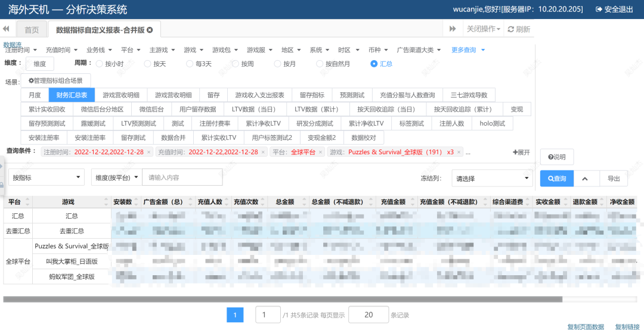Click the tab scroll right double-arrow icon
Viewport: 644px width, 330px height.
pyautogui.click(x=453, y=29)
